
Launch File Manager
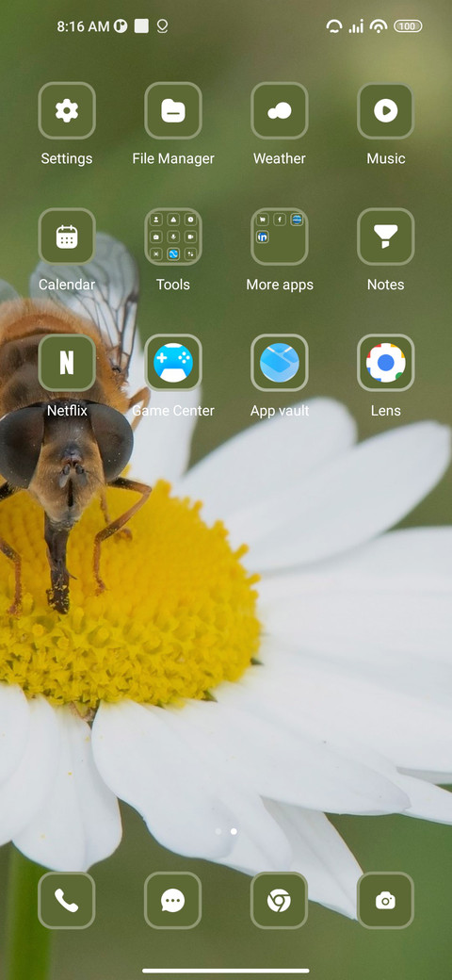[173, 110]
